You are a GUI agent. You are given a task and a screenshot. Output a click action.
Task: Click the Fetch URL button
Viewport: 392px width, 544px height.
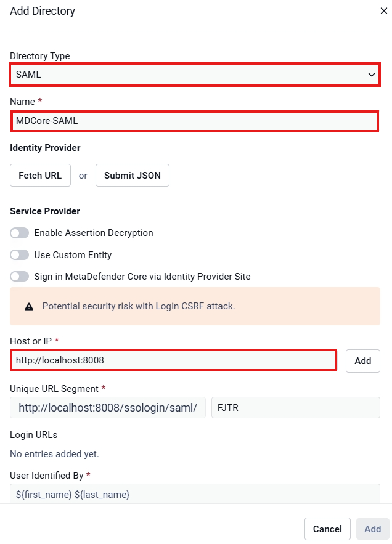[40, 176]
